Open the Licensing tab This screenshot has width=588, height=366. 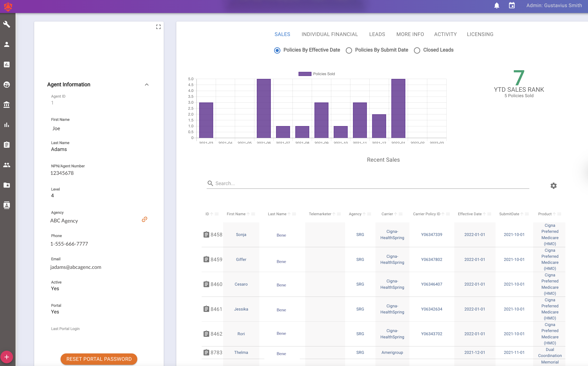click(x=480, y=34)
